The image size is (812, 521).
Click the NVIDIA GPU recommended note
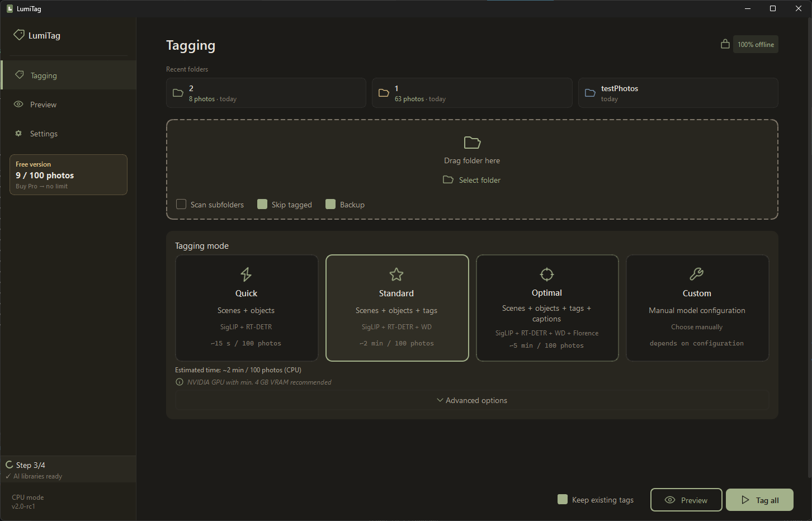click(259, 382)
